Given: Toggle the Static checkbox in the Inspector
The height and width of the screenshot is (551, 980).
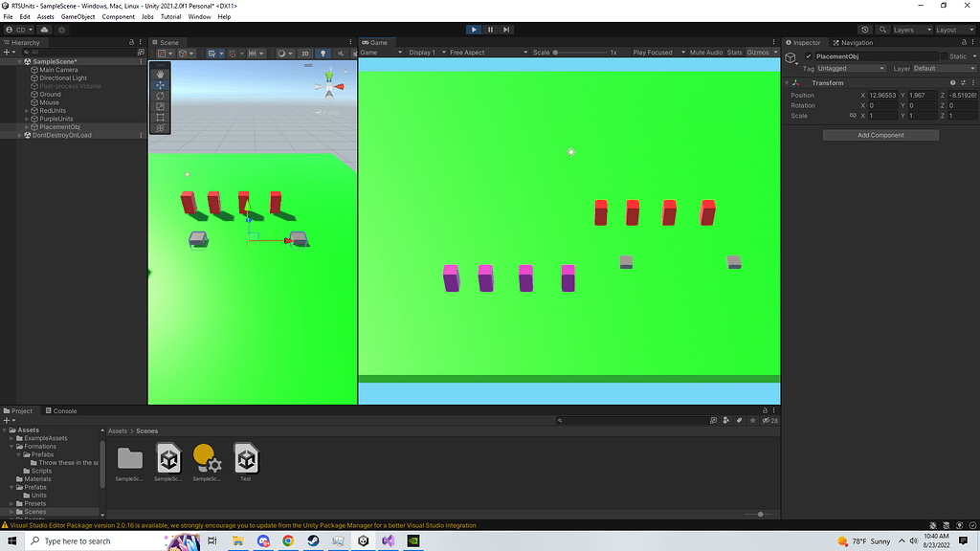Looking at the screenshot, I should (x=944, y=56).
